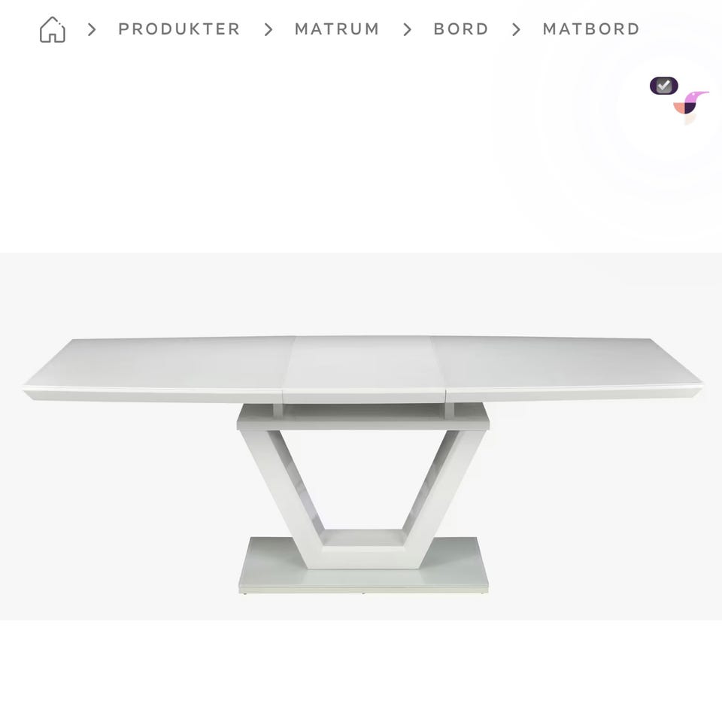Open the hummingbird assistant icon

(691, 105)
